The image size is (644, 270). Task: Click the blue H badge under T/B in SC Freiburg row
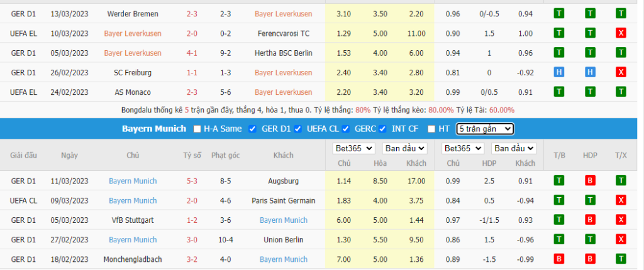pyautogui.click(x=558, y=72)
